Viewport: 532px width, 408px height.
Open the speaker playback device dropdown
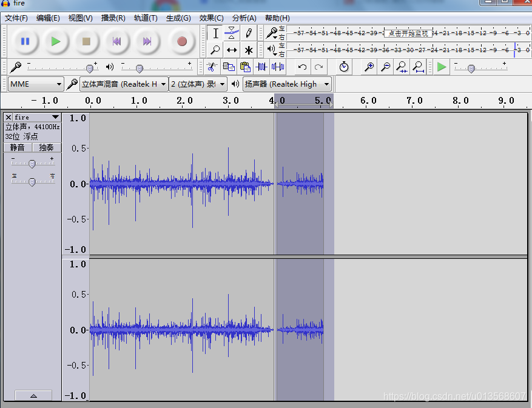pyautogui.click(x=287, y=84)
